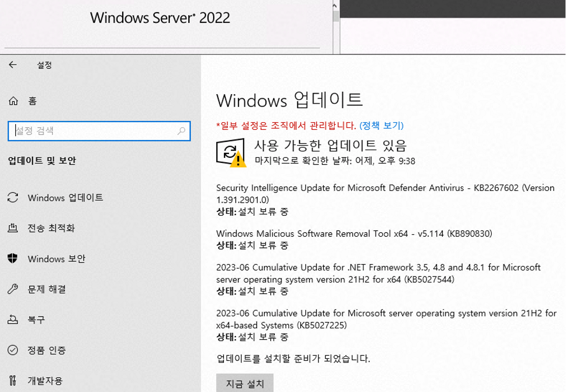This screenshot has width=566, height=392.
Task: Click the red 일부 설정은 조직에서 관리합니다 notice
Action: point(286,126)
